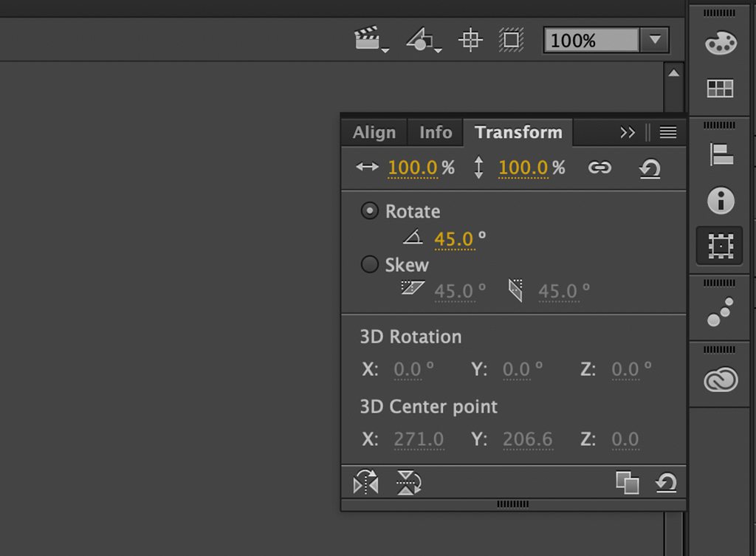
Task: Open the Info panel icon in dock
Action: (721, 200)
